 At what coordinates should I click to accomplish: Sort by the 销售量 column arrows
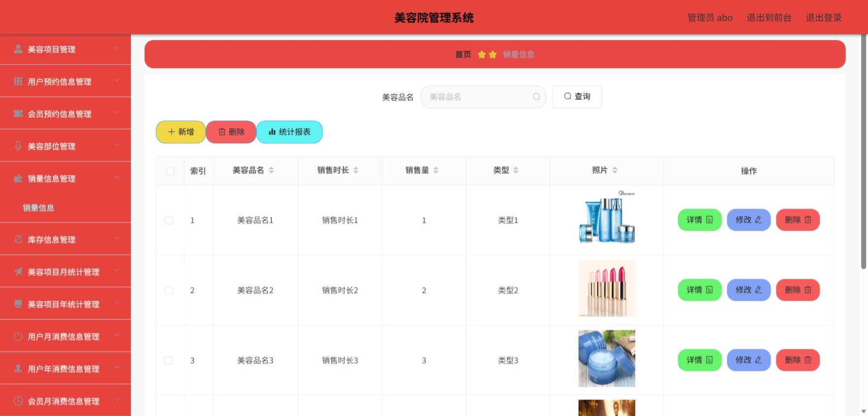click(436, 170)
